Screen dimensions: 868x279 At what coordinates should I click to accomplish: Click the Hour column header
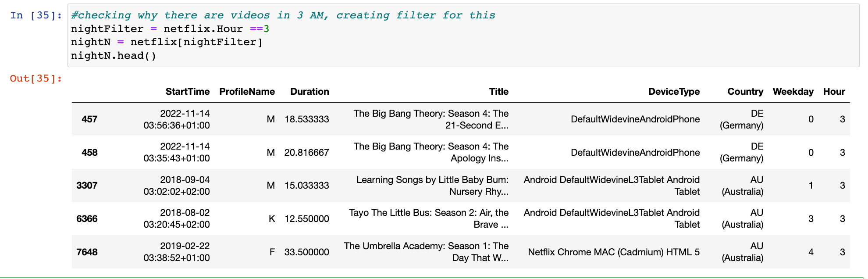pos(833,92)
